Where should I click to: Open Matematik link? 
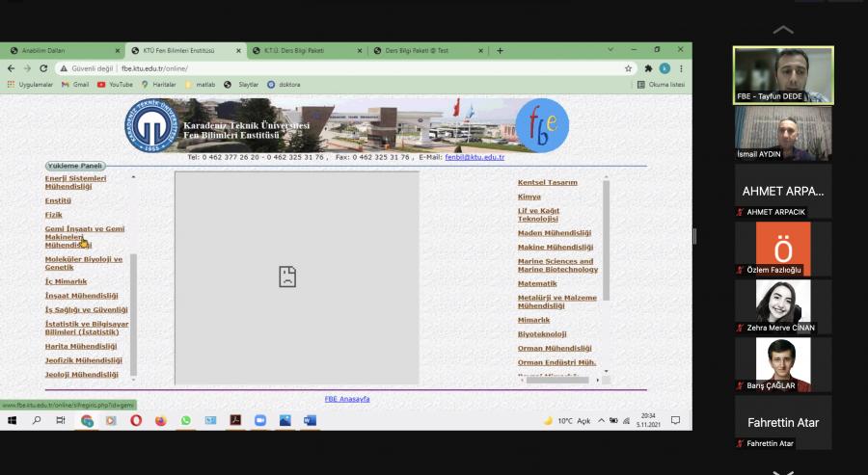click(x=537, y=283)
